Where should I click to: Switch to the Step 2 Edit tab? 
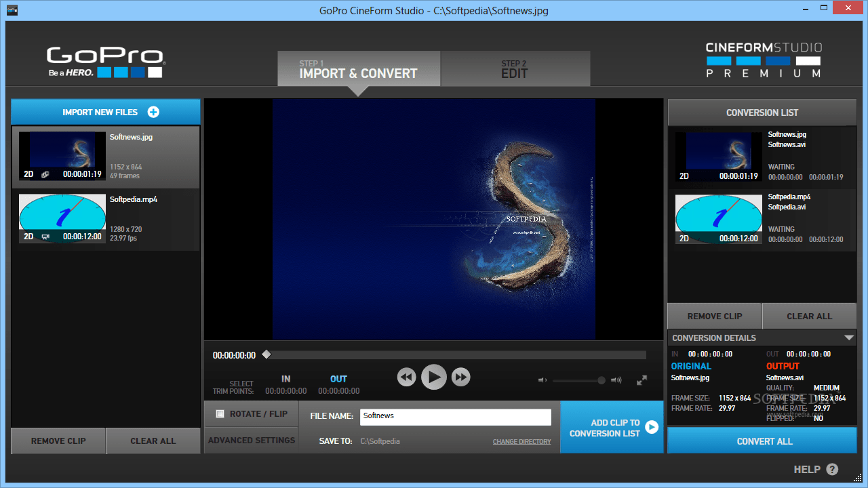pyautogui.click(x=515, y=68)
